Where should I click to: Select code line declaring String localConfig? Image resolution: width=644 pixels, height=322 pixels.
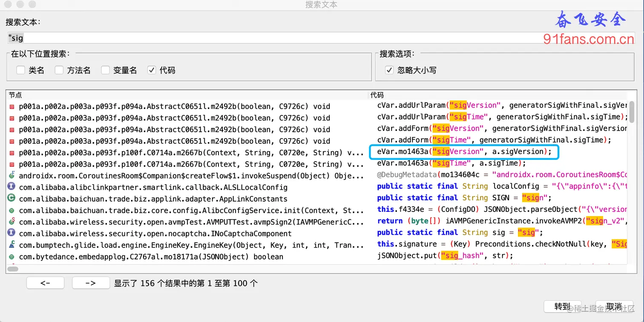click(502, 186)
